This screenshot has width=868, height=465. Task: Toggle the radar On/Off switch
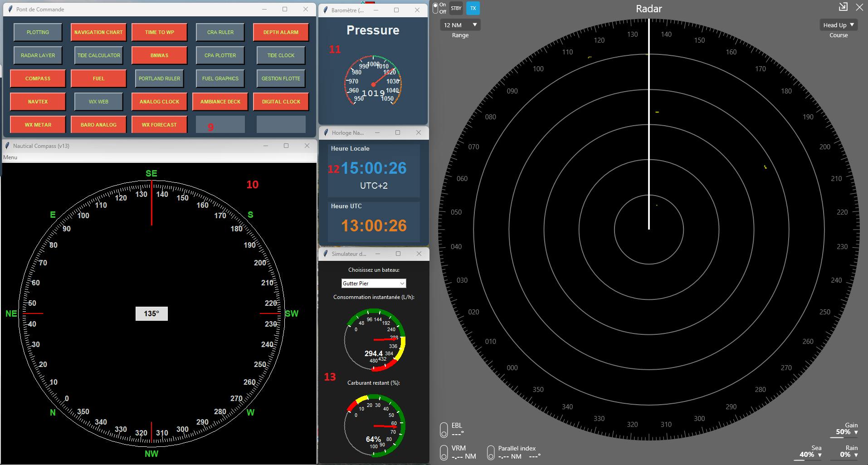(435, 8)
